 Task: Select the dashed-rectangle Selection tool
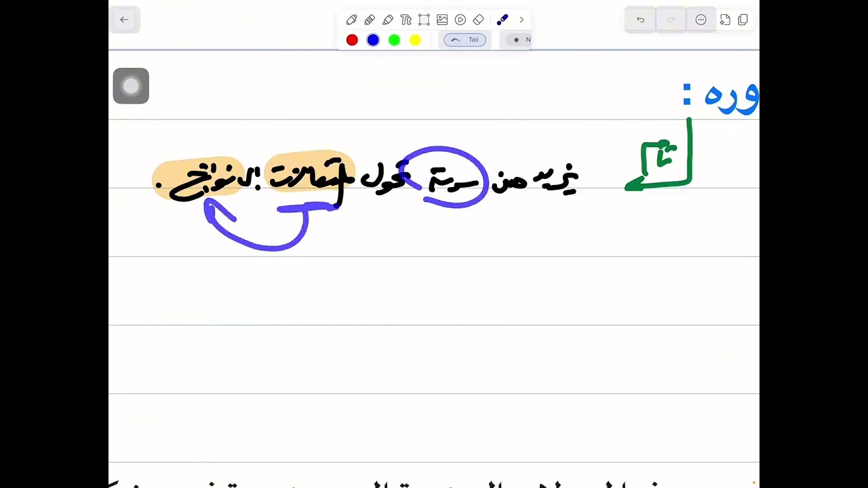(x=424, y=20)
